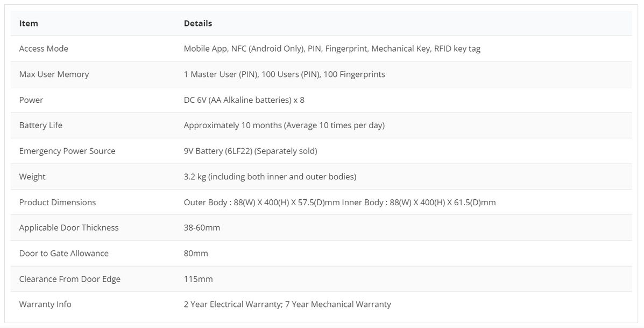644x328 pixels.
Task: Click the '38-60mm' door thickness value
Action: (x=202, y=227)
